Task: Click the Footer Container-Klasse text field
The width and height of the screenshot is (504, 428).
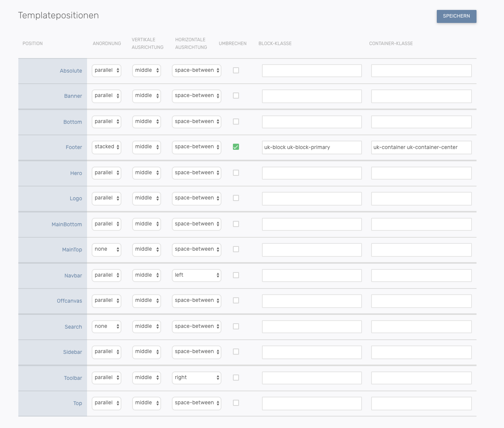Action: pyautogui.click(x=421, y=148)
